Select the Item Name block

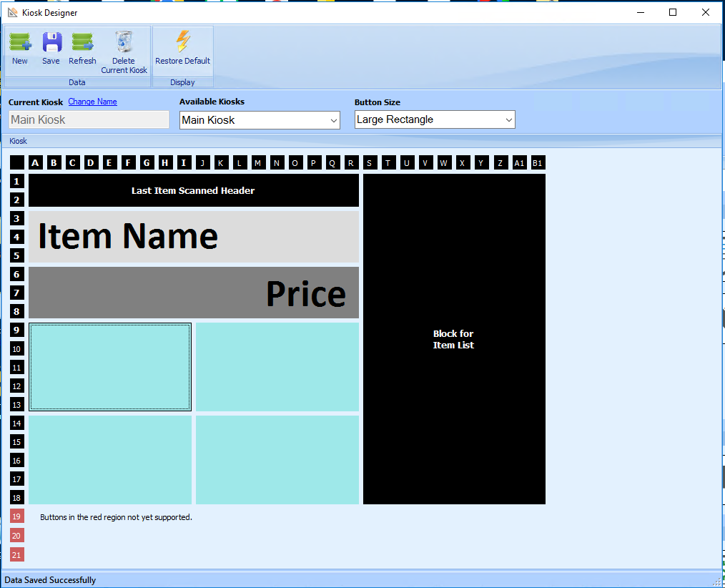click(193, 237)
